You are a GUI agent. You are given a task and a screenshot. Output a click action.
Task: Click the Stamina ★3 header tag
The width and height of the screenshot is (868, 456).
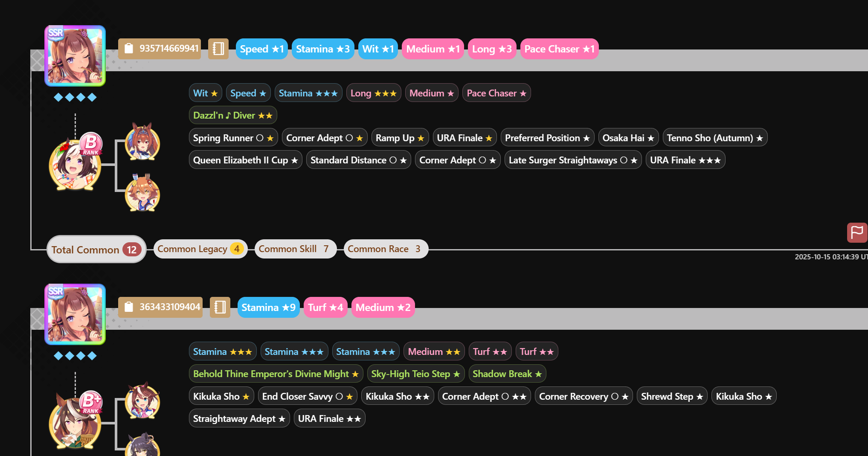point(323,49)
